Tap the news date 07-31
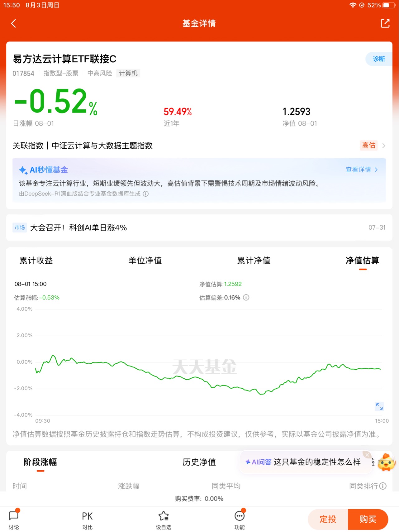The width and height of the screenshot is (399, 532). [377, 228]
